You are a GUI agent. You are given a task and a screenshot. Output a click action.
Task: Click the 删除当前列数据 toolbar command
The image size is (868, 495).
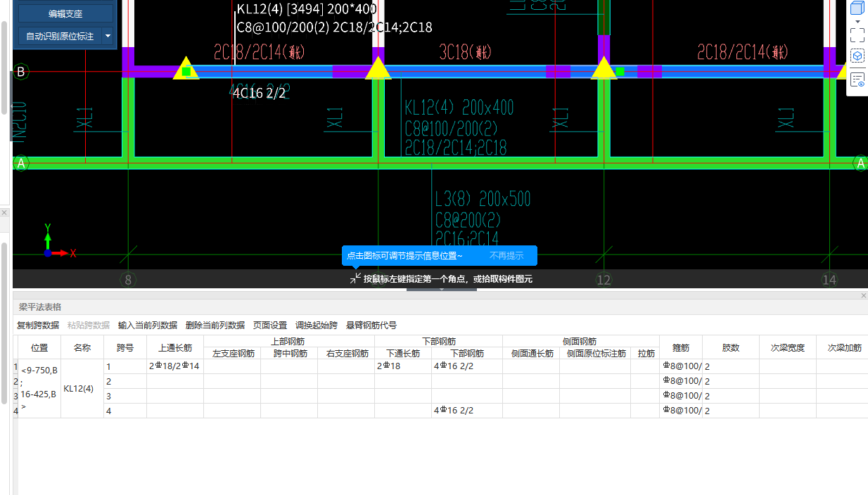click(x=215, y=325)
